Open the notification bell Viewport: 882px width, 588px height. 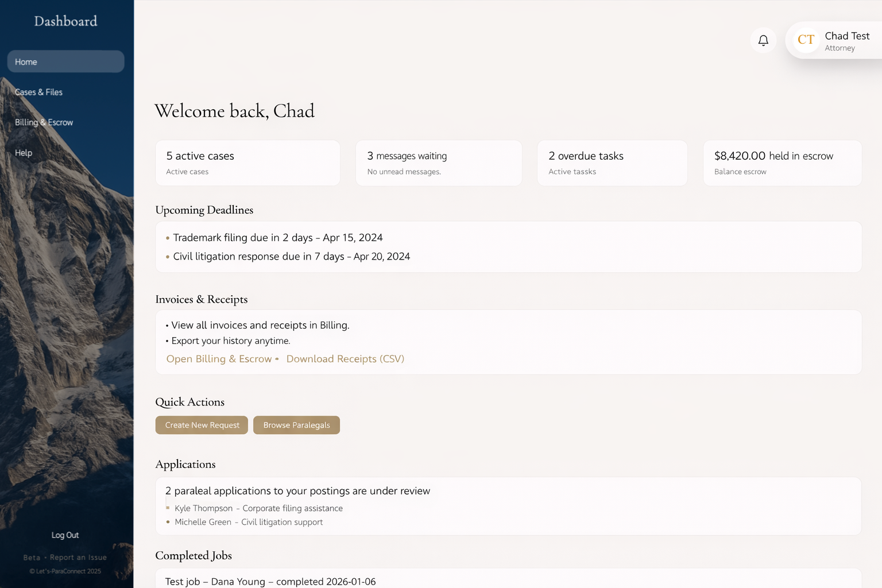pyautogui.click(x=763, y=40)
